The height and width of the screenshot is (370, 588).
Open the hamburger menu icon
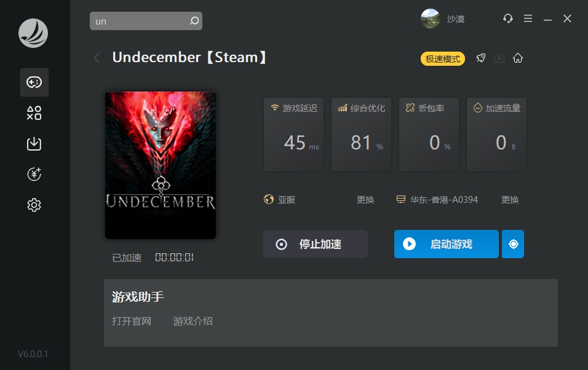pos(528,18)
